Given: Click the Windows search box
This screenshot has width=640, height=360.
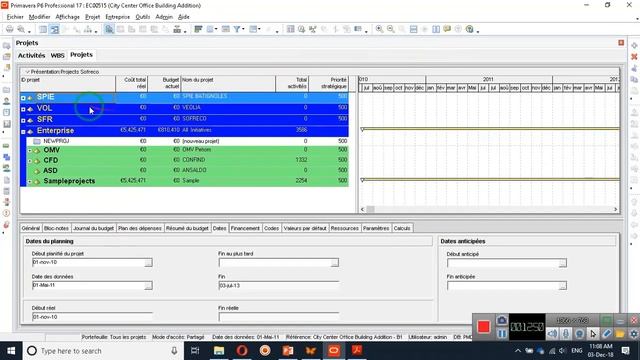Looking at the screenshot, I should click(x=103, y=351).
